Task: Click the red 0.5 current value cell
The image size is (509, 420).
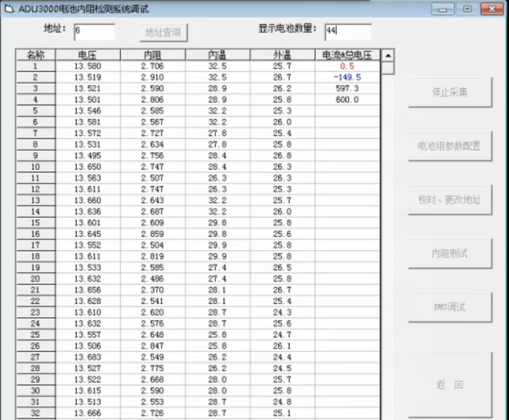Action: (347, 66)
